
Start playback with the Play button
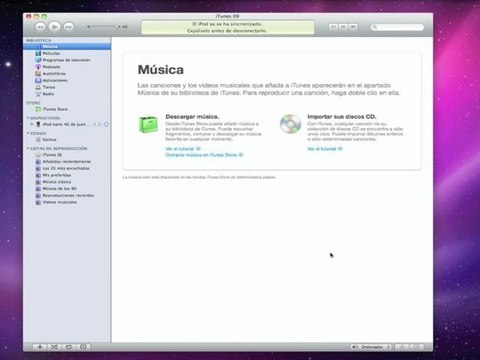pos(54,26)
